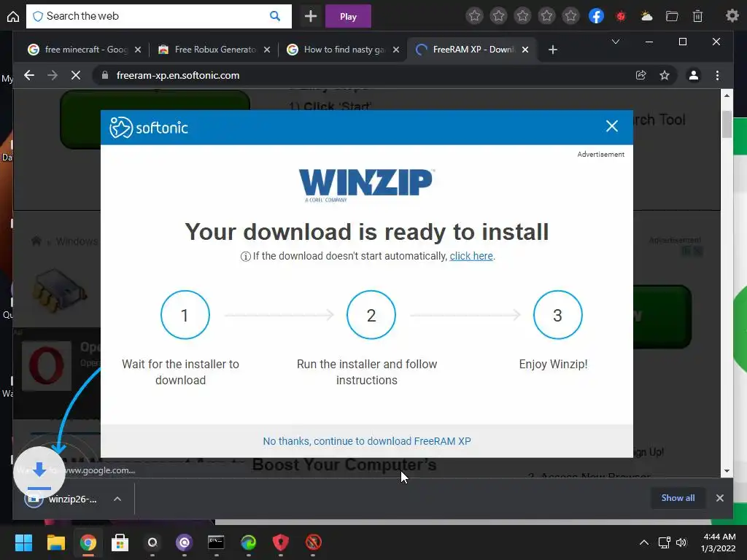Image resolution: width=747 pixels, height=560 pixels.
Task: Open volume control in system tray
Action: coord(681,542)
